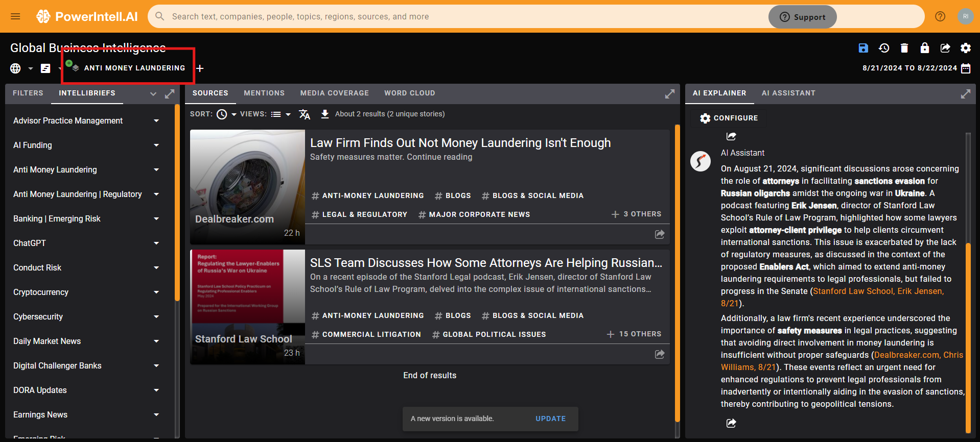
Task: Click the search magnifier icon
Action: point(160,16)
